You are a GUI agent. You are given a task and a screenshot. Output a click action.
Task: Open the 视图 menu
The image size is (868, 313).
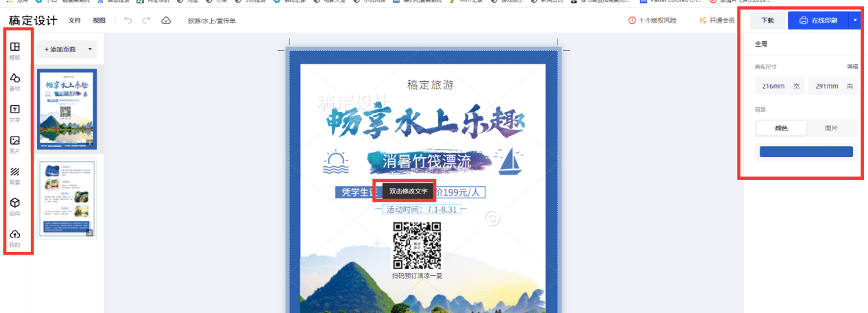coord(99,21)
